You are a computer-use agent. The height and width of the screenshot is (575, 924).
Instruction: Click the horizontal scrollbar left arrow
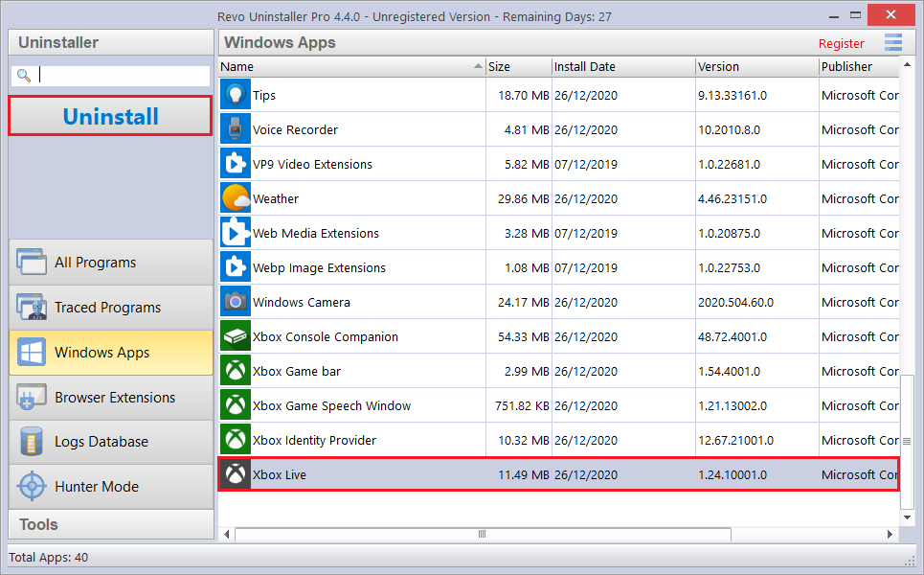(x=227, y=535)
